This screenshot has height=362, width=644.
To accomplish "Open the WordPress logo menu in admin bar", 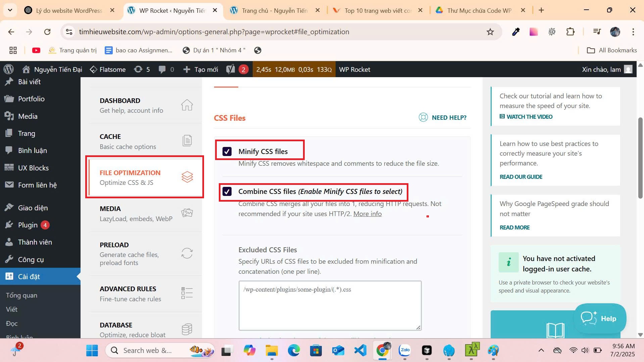I will (9, 69).
